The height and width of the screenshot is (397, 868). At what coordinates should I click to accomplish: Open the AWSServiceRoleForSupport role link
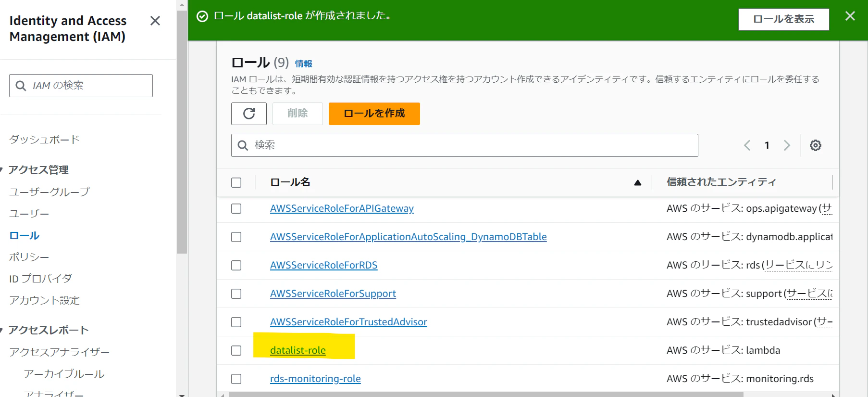[333, 294]
